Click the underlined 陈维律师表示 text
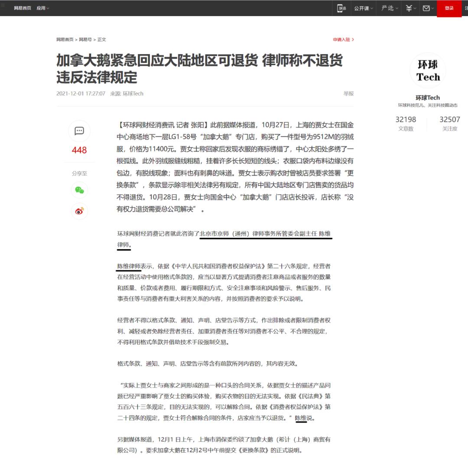The image size is (468, 476). (135, 266)
